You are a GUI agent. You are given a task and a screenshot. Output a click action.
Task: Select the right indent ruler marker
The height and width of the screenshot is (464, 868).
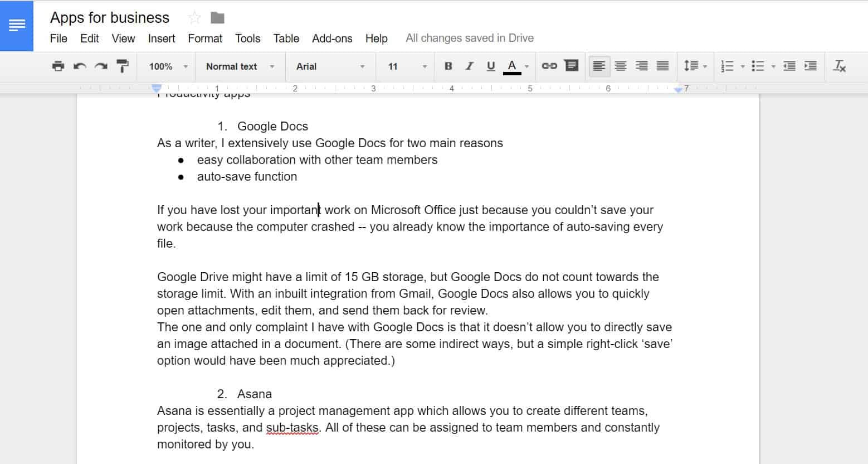point(678,89)
